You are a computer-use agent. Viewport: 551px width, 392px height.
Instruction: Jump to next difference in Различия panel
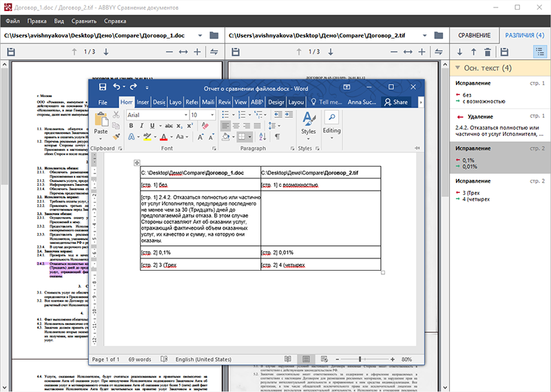[x=459, y=52]
